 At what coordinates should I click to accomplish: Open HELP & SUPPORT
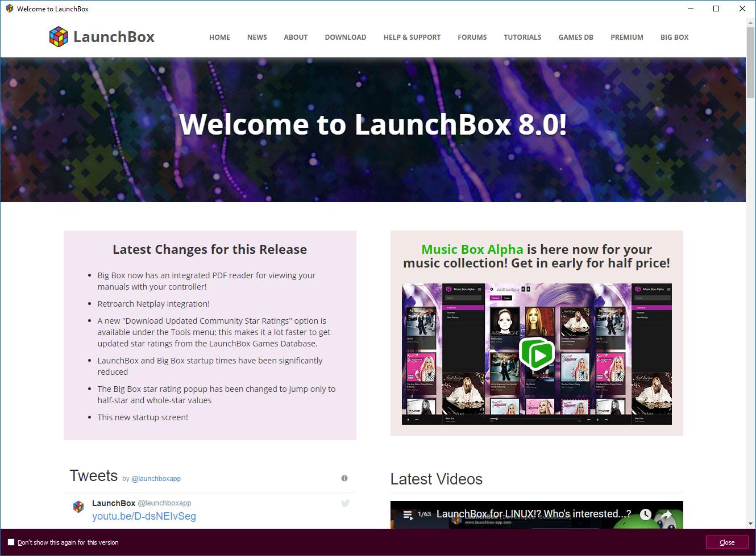coord(412,37)
